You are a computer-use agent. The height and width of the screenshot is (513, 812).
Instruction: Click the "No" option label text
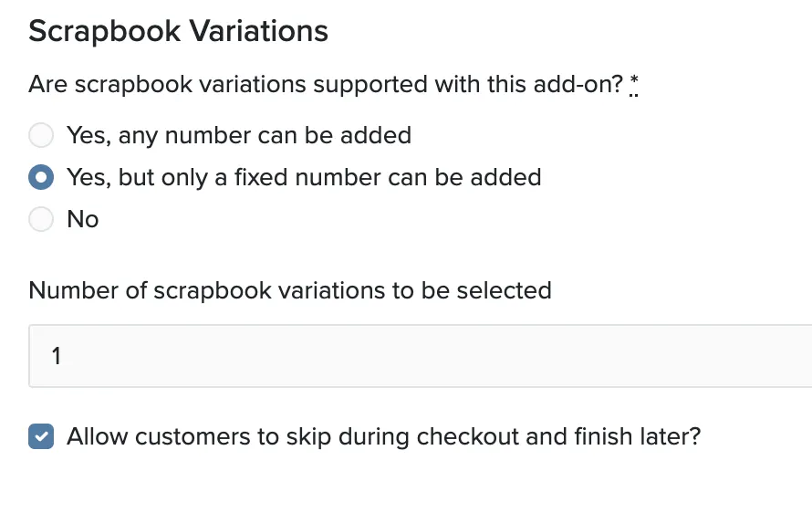coord(83,219)
